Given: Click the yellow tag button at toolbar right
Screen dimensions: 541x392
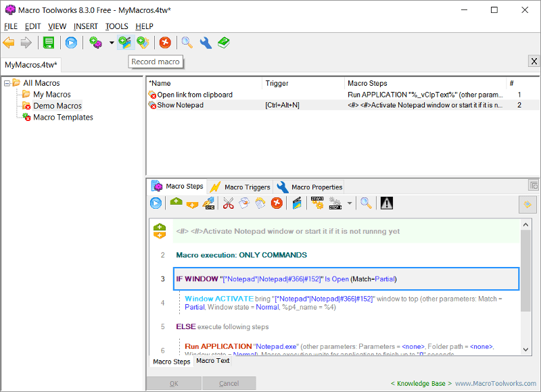Looking at the screenshot, I should [527, 204].
